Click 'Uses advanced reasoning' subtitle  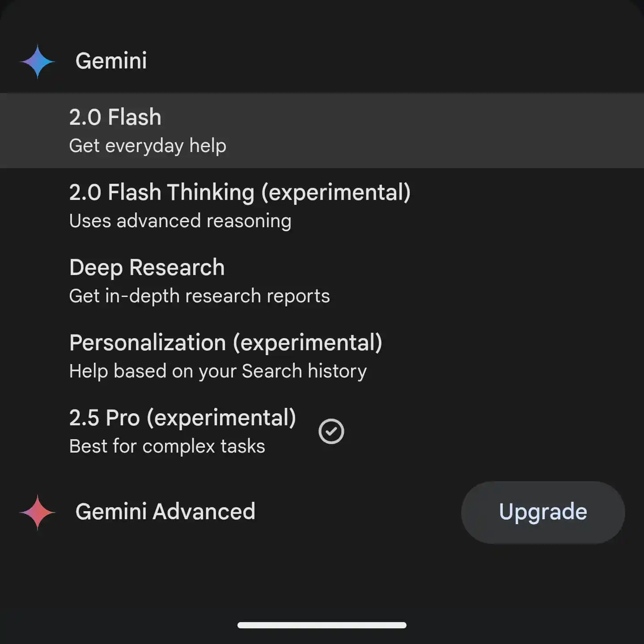coord(180,220)
